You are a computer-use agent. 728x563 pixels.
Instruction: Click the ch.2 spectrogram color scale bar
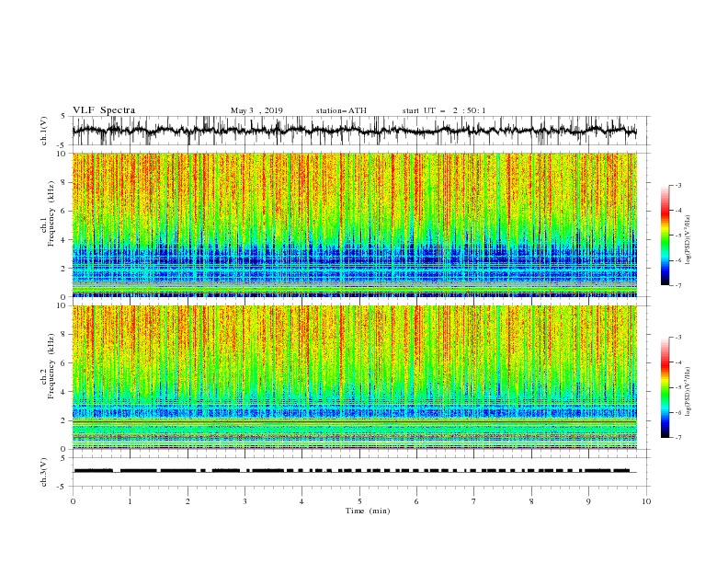coord(665,387)
